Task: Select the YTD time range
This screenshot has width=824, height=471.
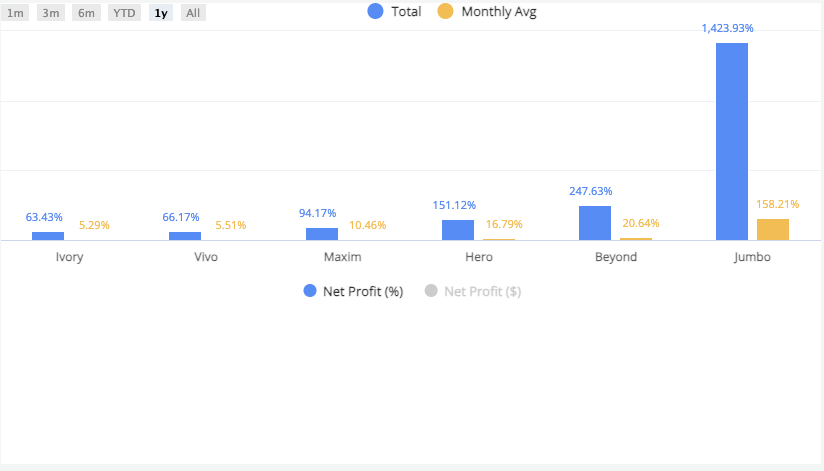Action: [125, 13]
